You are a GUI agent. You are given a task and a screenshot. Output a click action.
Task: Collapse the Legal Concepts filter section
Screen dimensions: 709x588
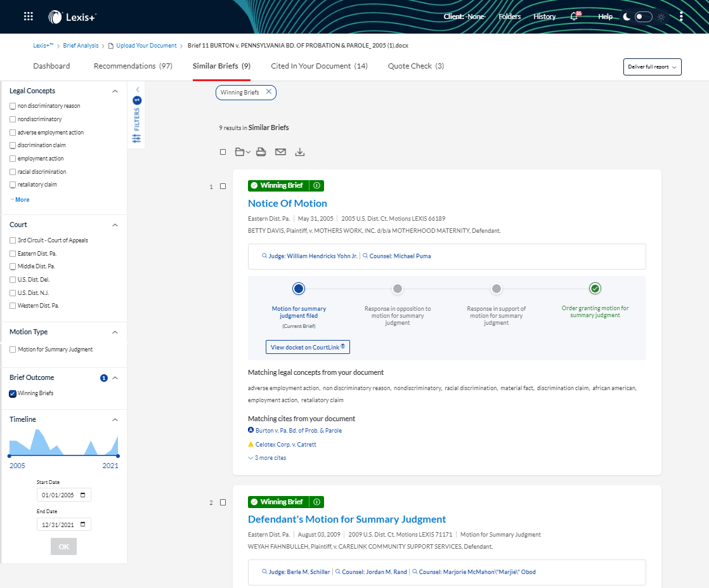tap(115, 91)
